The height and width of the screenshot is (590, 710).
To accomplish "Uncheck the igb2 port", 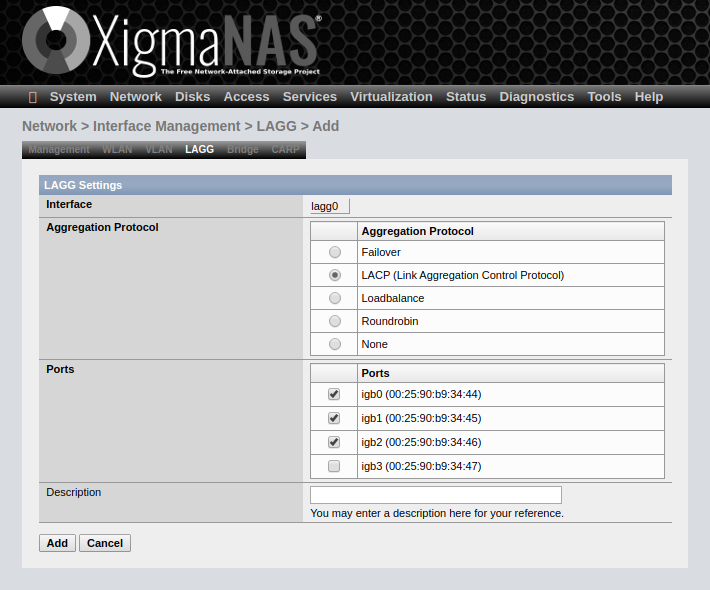I will point(334,442).
